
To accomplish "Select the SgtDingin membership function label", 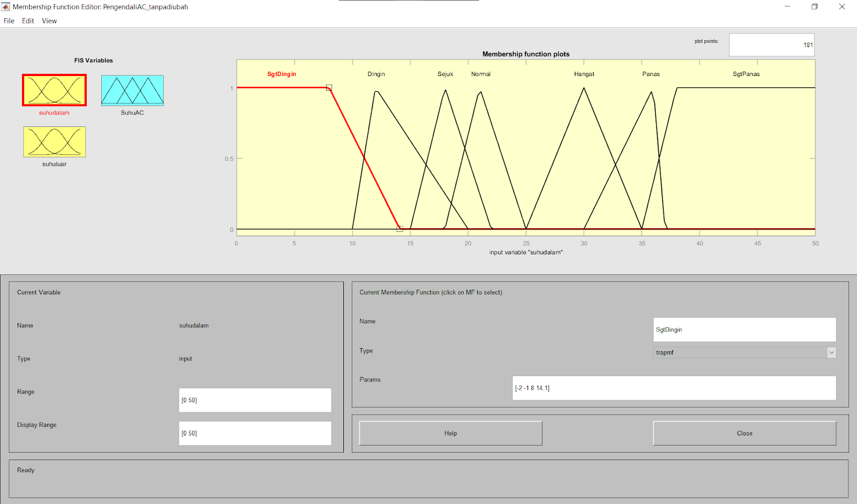I will click(x=282, y=74).
